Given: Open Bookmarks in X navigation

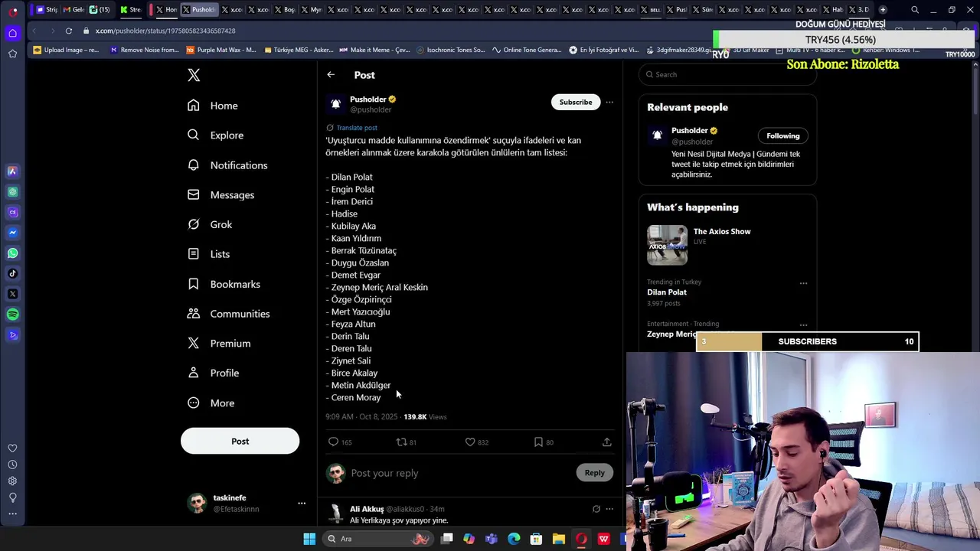Looking at the screenshot, I should [x=224, y=284].
